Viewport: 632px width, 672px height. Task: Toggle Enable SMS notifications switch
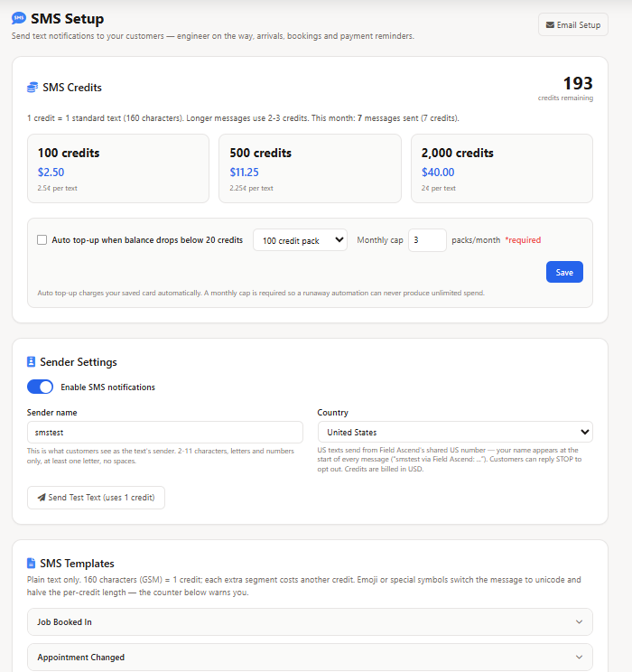(41, 387)
